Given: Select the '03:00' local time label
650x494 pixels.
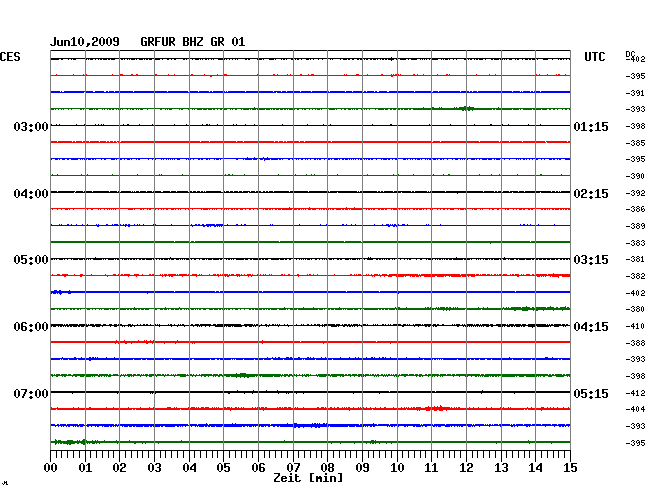Looking at the screenshot, I should tap(31, 127).
